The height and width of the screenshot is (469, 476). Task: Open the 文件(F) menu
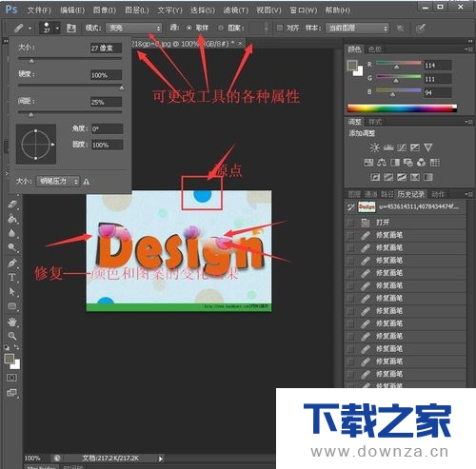pyautogui.click(x=39, y=10)
